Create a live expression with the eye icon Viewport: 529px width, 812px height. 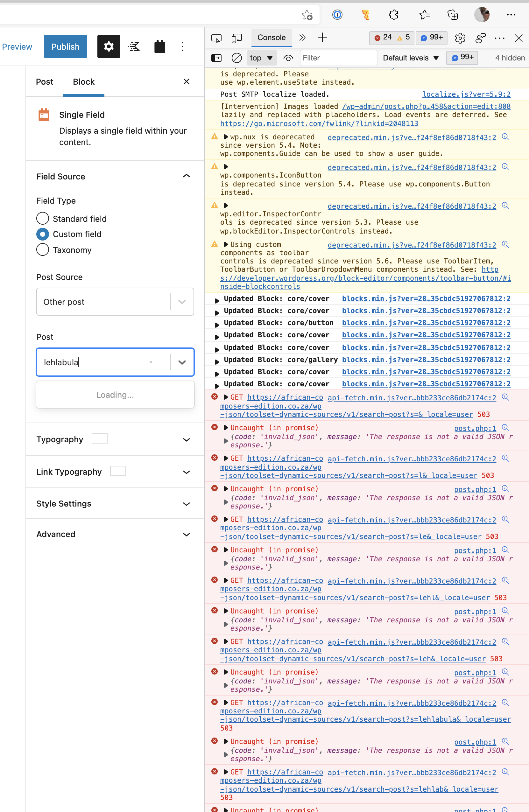[288, 58]
